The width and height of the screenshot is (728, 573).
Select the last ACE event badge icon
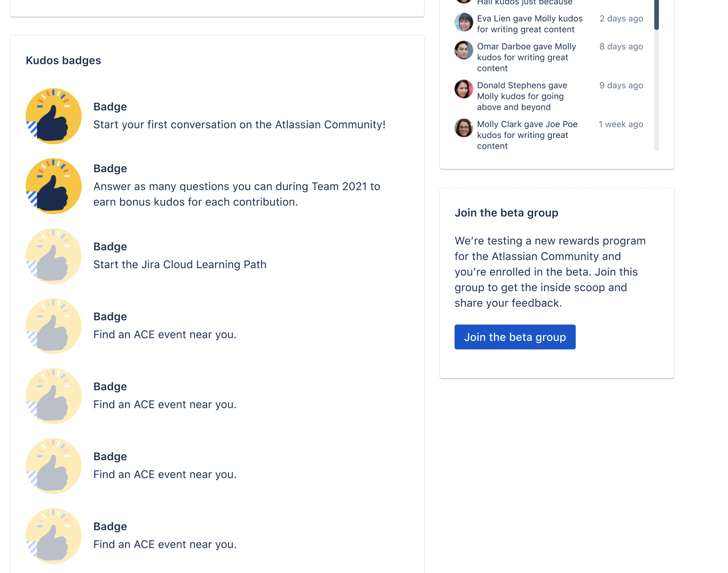point(53,536)
